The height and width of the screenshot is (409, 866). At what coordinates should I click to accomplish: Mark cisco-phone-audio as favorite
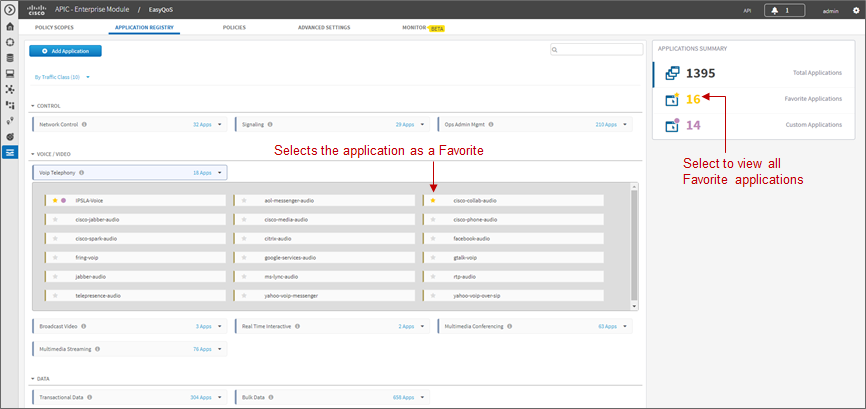coord(433,220)
